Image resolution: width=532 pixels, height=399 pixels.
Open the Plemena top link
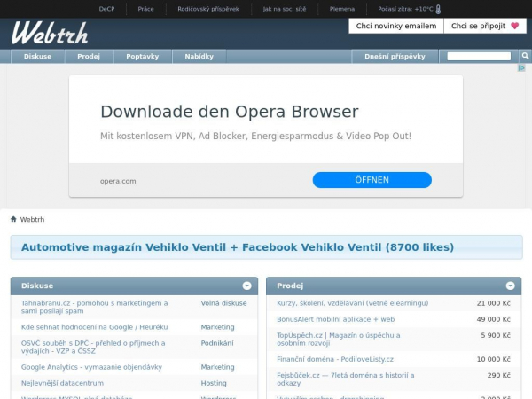(342, 9)
